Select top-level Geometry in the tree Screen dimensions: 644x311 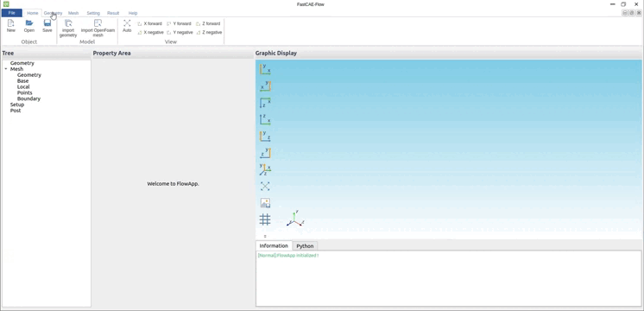coord(22,63)
